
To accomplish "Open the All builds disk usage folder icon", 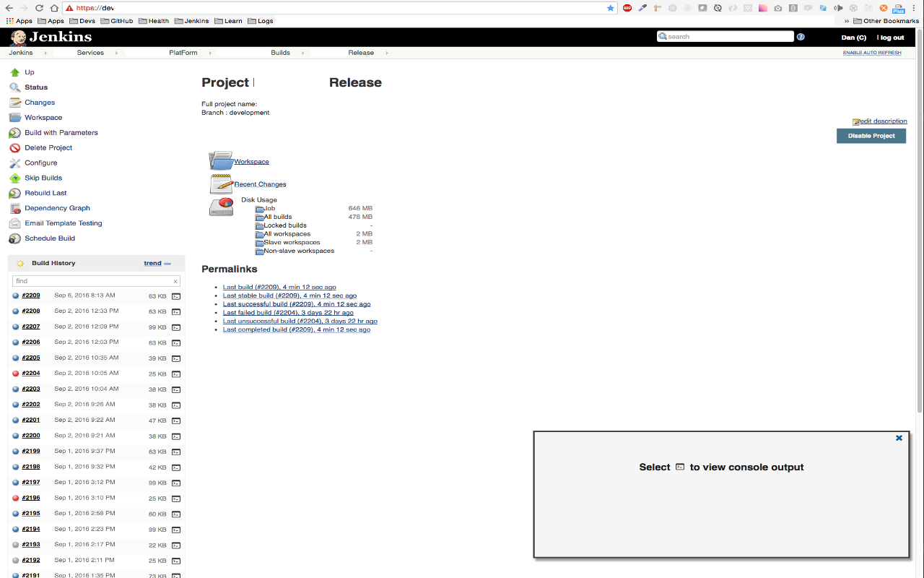I will [x=259, y=217].
